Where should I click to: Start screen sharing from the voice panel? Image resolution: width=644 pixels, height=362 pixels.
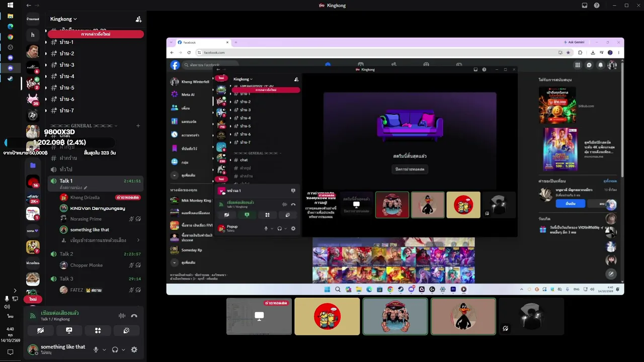[69, 330]
